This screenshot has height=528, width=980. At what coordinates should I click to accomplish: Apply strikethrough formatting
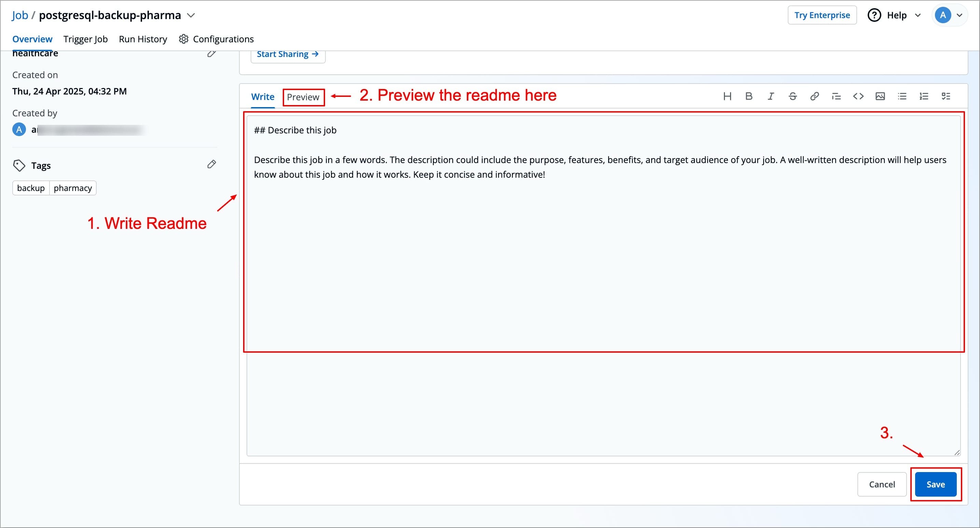(792, 96)
